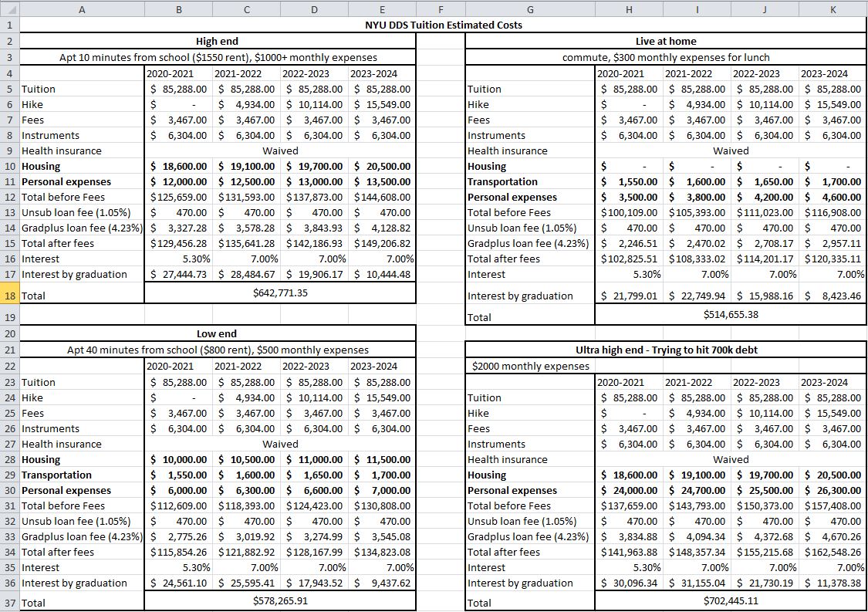Select the $702,445.11 total cell
The width and height of the screenshot is (868, 612).
point(731,600)
